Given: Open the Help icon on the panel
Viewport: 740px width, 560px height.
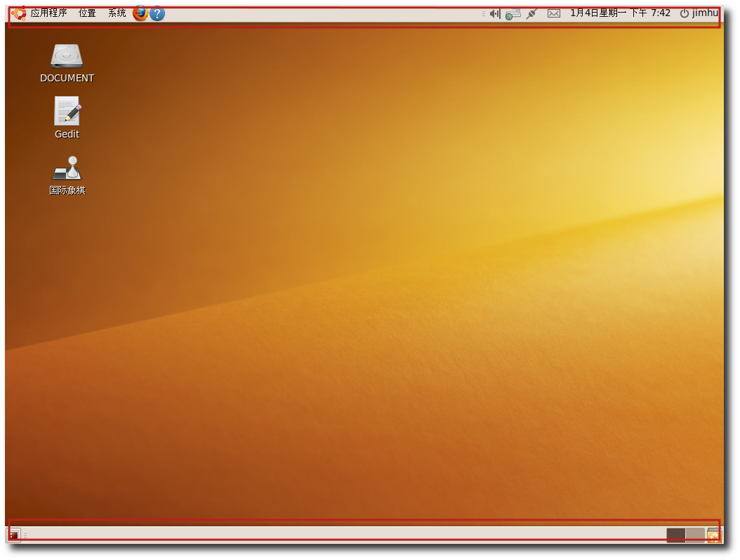Looking at the screenshot, I should tap(157, 13).
